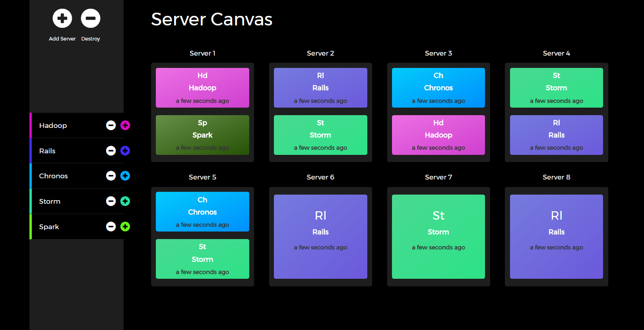Image resolution: width=644 pixels, height=330 pixels.
Task: Click the Server 5 heading
Action: (x=202, y=177)
